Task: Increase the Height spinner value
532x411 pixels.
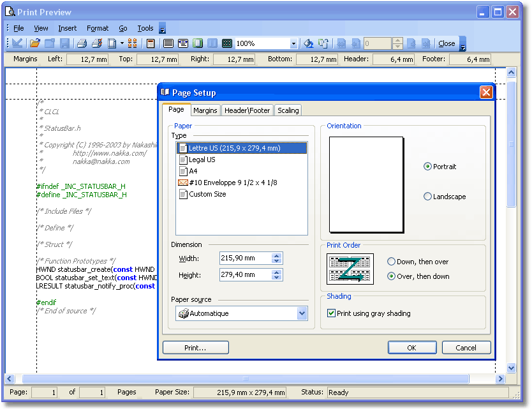Action: (x=276, y=272)
